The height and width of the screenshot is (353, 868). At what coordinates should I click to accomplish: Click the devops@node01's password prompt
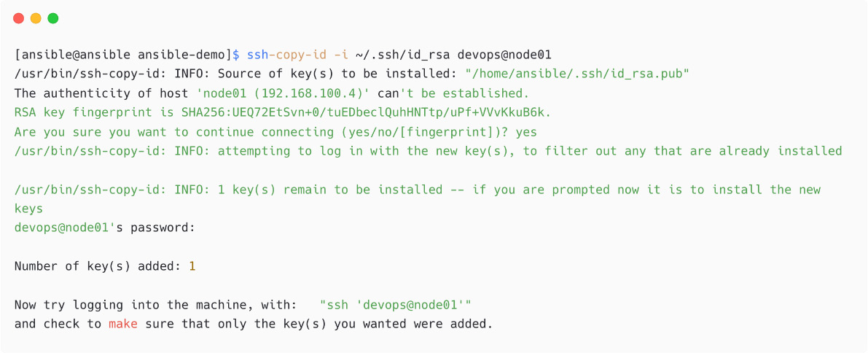pos(105,228)
